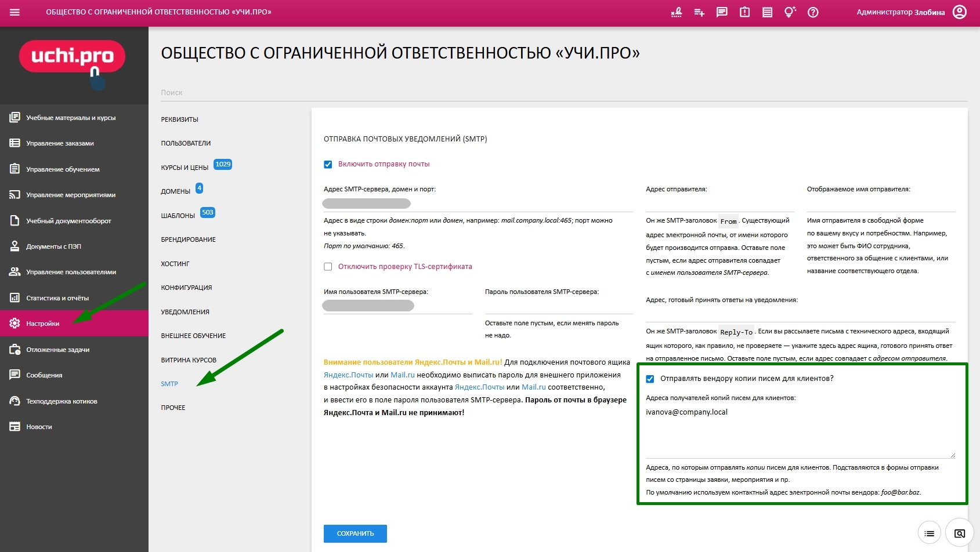Open the help question mark icon
Screen dimensions: 980x552
point(813,12)
